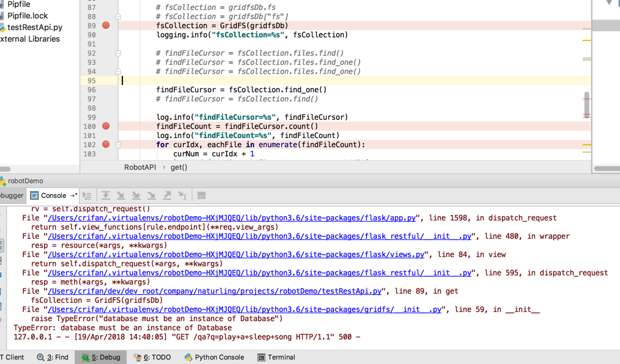This screenshot has width=620, height=364.
Task: Open testRestApi.py traceback link
Action: (x=215, y=291)
